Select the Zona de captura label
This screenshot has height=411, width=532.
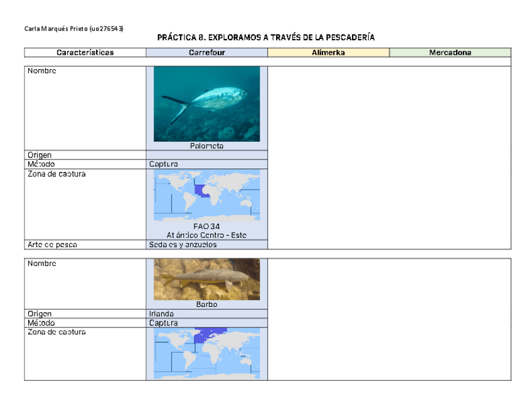49,174
